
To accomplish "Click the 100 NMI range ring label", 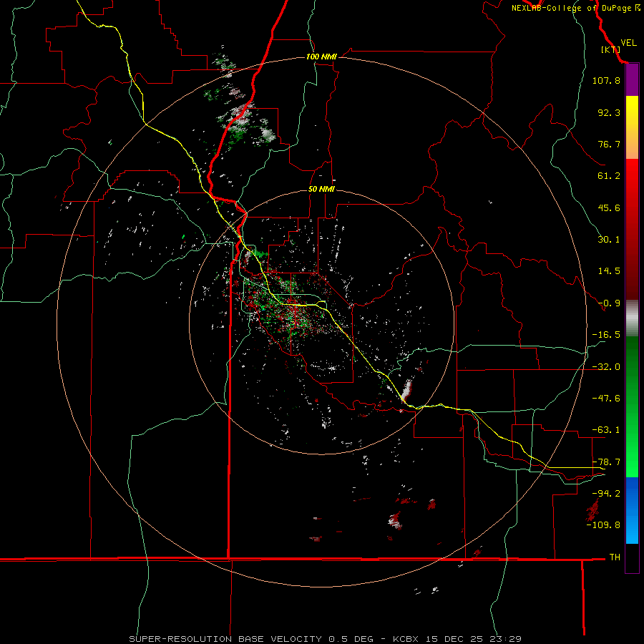I will pyautogui.click(x=321, y=57).
